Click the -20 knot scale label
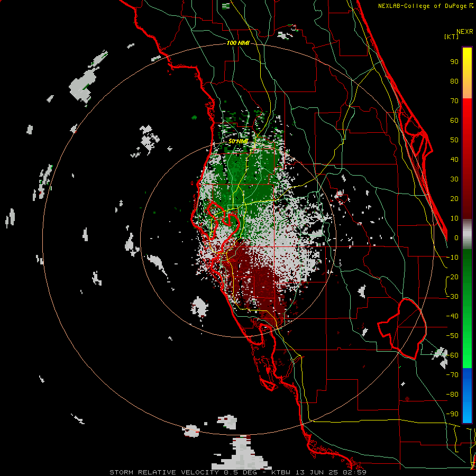The height and width of the screenshot is (476, 476). pos(452,277)
